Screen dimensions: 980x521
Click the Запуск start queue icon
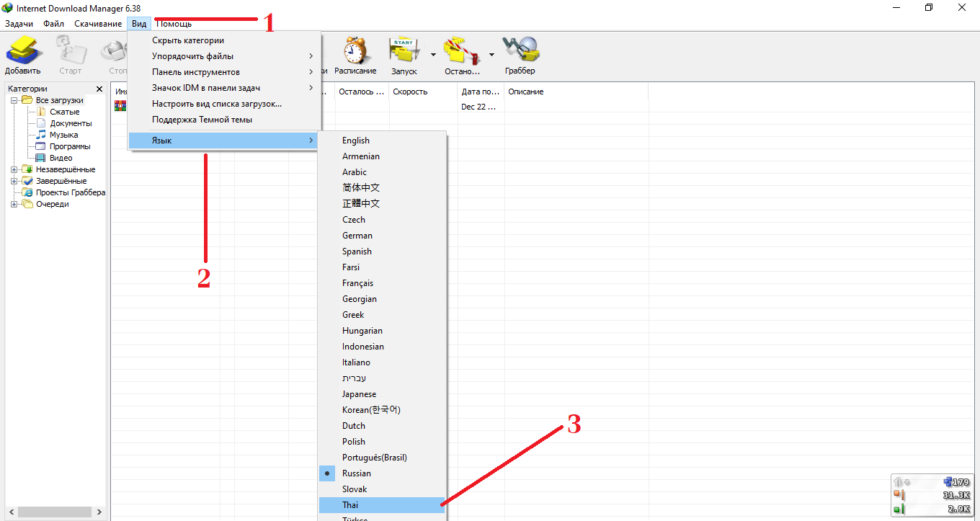click(x=405, y=50)
